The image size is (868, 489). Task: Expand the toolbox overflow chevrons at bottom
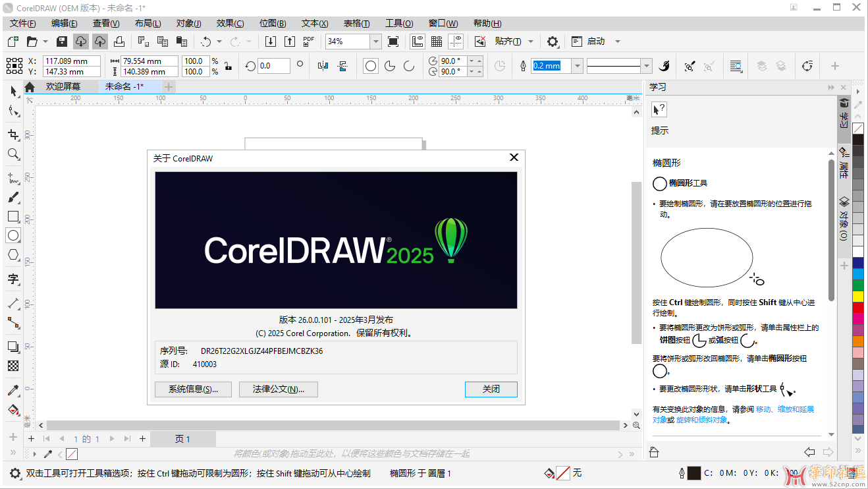point(13,454)
